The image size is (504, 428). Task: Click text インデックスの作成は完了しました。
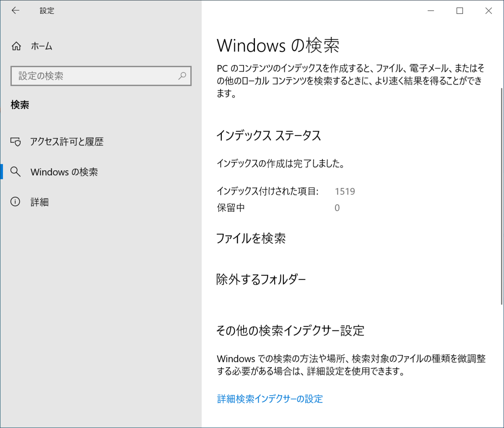(281, 164)
